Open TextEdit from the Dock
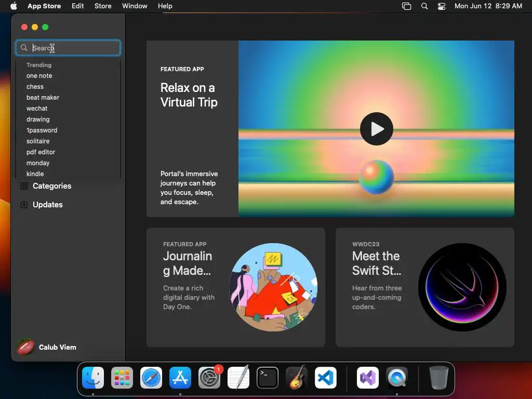The width and height of the screenshot is (532, 399). point(238,378)
